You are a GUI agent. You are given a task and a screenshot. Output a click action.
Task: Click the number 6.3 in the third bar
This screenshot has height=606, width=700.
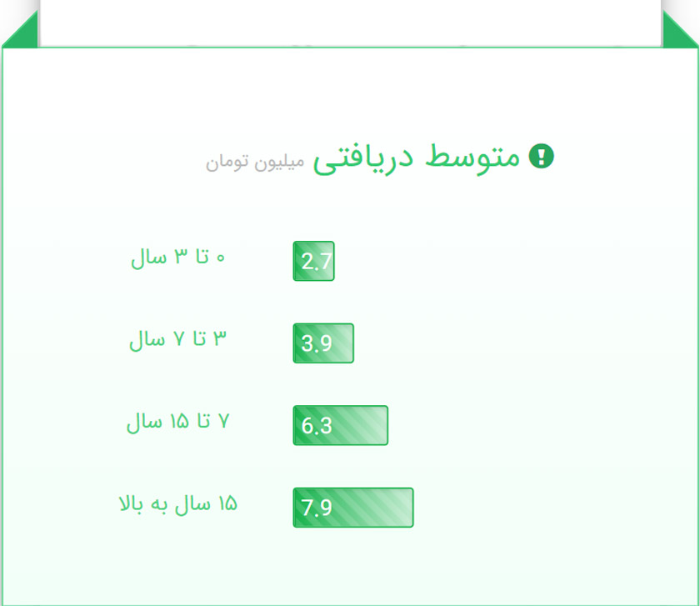(x=317, y=426)
